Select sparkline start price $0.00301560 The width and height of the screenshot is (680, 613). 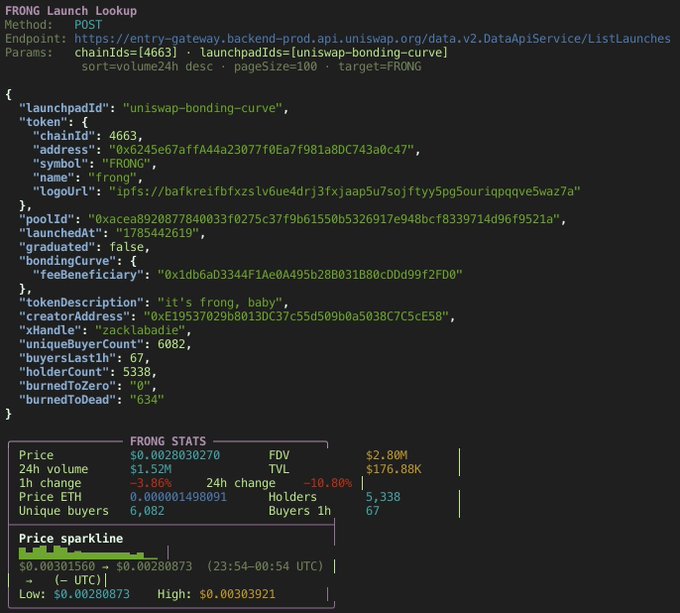[x=57, y=566]
